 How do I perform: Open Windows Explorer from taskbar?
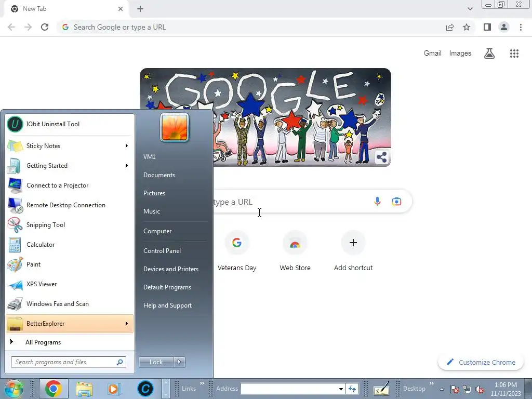point(84,389)
